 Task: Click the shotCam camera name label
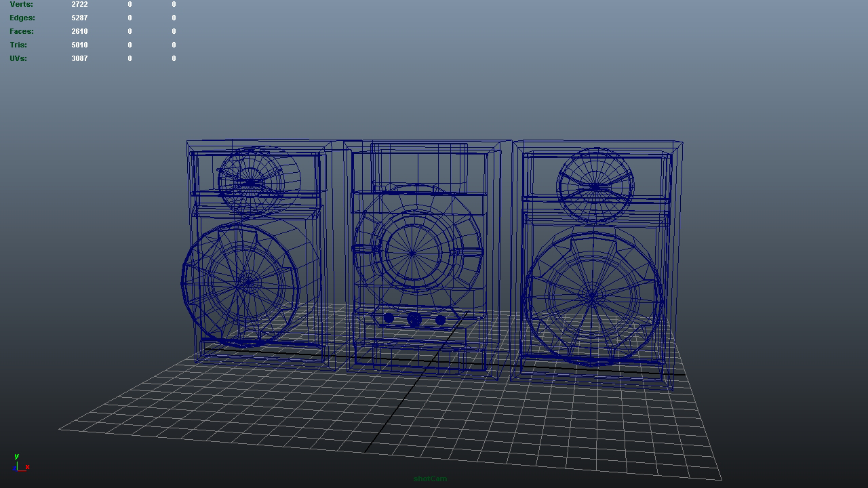(432, 478)
